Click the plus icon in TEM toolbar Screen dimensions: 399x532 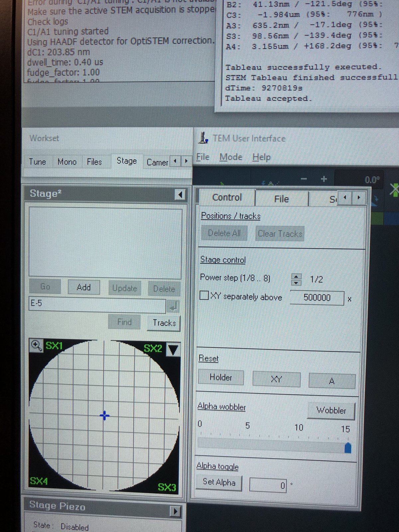point(324,179)
